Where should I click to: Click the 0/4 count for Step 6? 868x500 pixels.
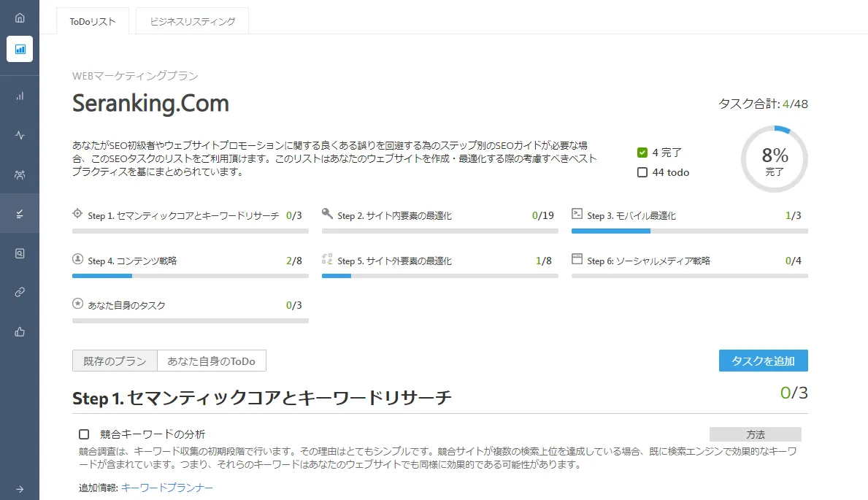[x=794, y=261]
